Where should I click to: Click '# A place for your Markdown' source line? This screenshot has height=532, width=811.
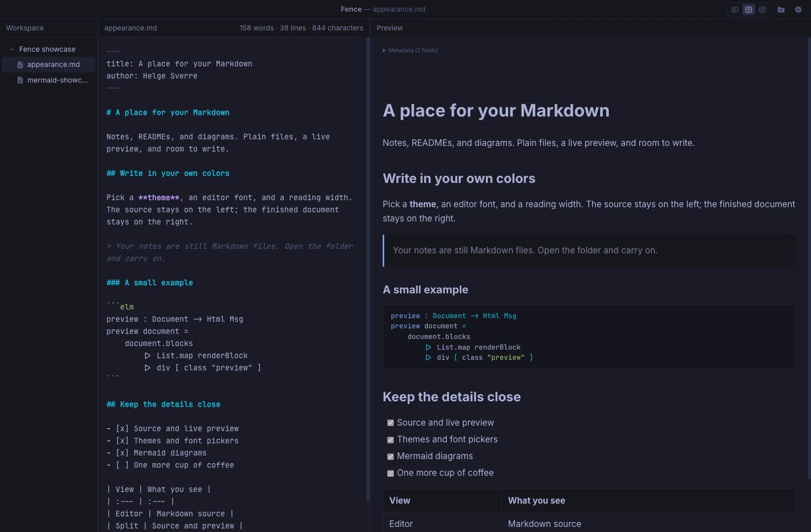pyautogui.click(x=168, y=112)
